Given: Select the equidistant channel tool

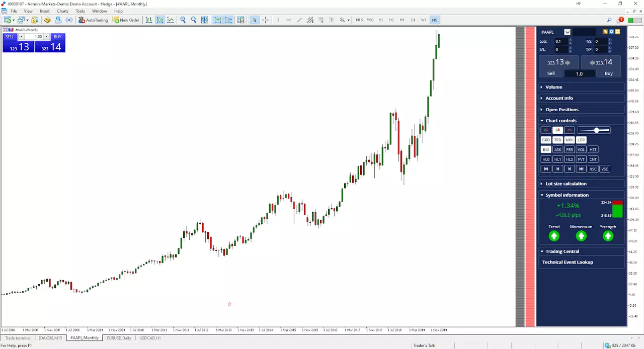Looking at the screenshot, I should point(310,20).
